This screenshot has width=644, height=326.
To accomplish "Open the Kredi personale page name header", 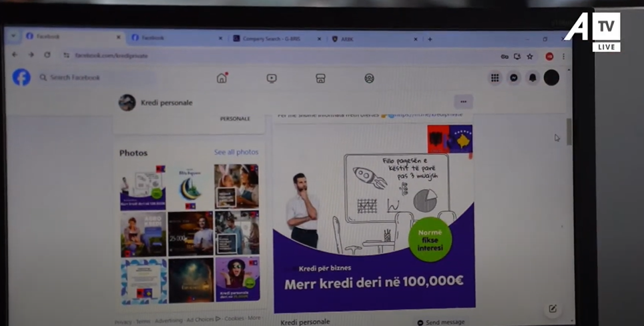I will [166, 103].
